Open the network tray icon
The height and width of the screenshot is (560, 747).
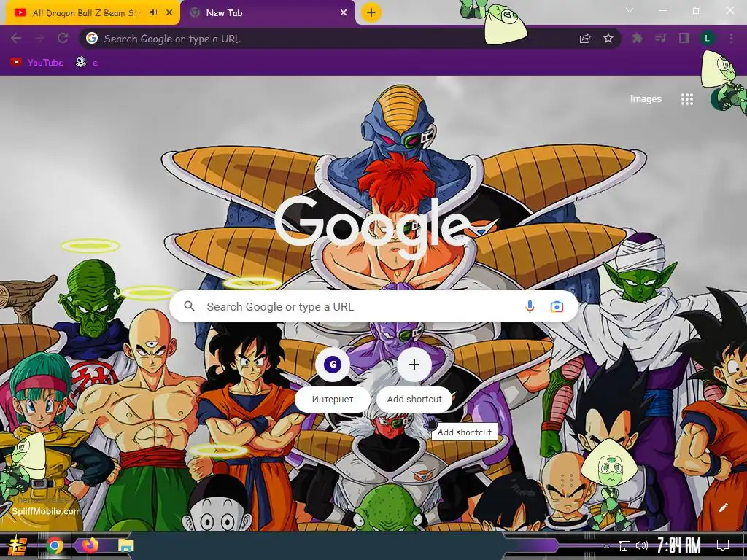624,545
